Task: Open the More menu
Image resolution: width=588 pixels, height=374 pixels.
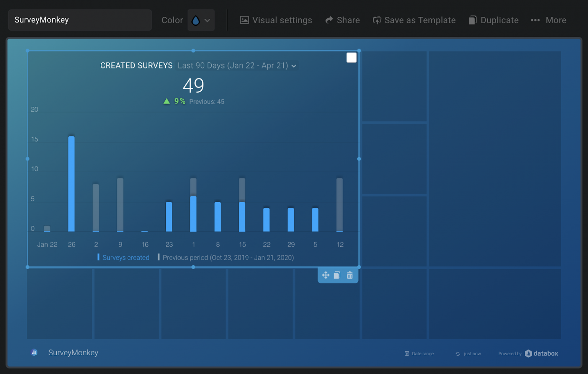Action: pos(549,20)
